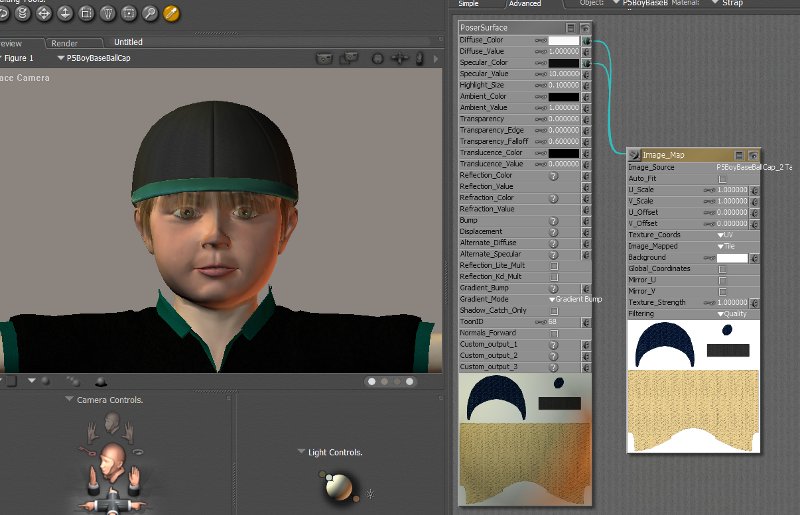Toggle the Normals_Forward checkbox

click(554, 333)
